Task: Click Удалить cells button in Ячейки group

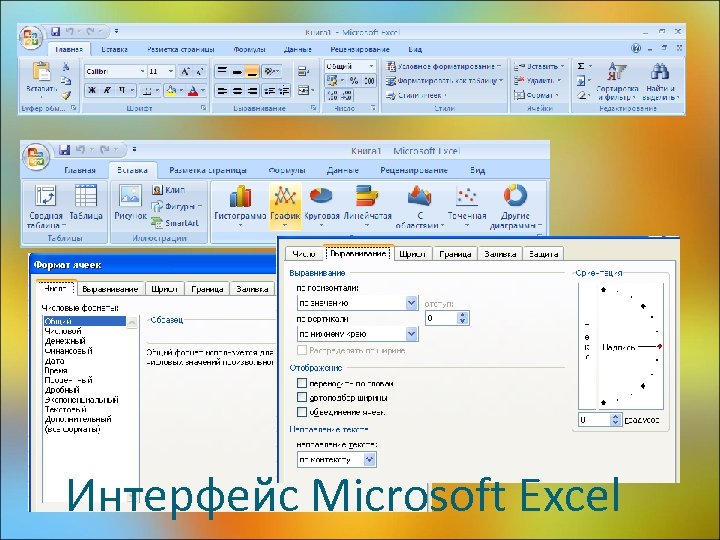Action: [537, 81]
